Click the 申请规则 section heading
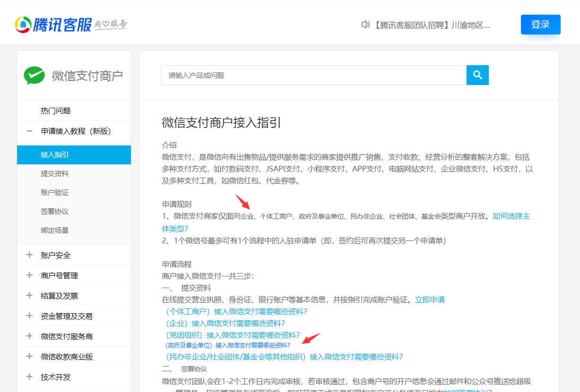 (x=177, y=204)
